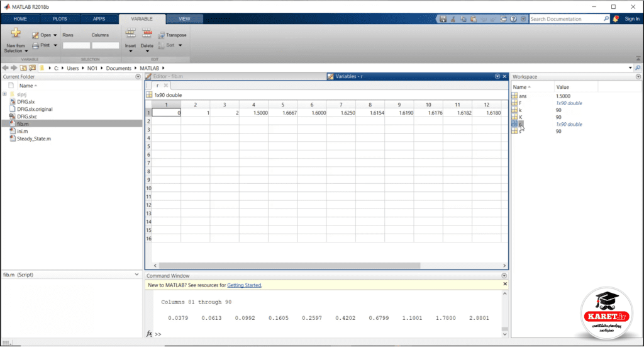Viewport: 644px width, 347px height.
Task: Click the DFIG.slx file icon
Action: 13,101
